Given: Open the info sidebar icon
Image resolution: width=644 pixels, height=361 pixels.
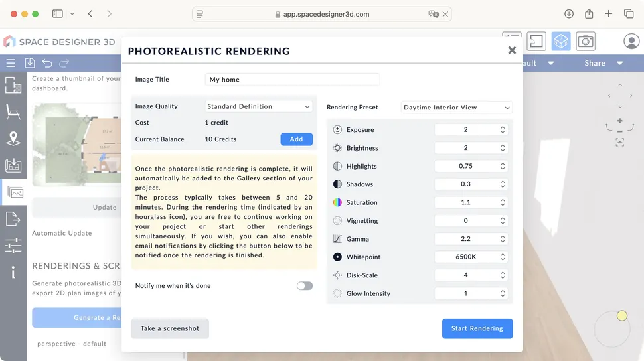Looking at the screenshot, I should coord(13,272).
